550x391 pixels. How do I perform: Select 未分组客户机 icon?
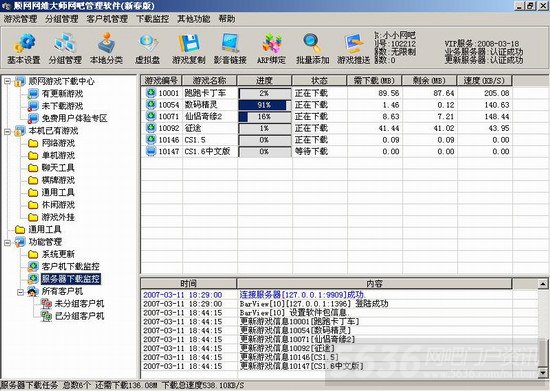coord(46,304)
